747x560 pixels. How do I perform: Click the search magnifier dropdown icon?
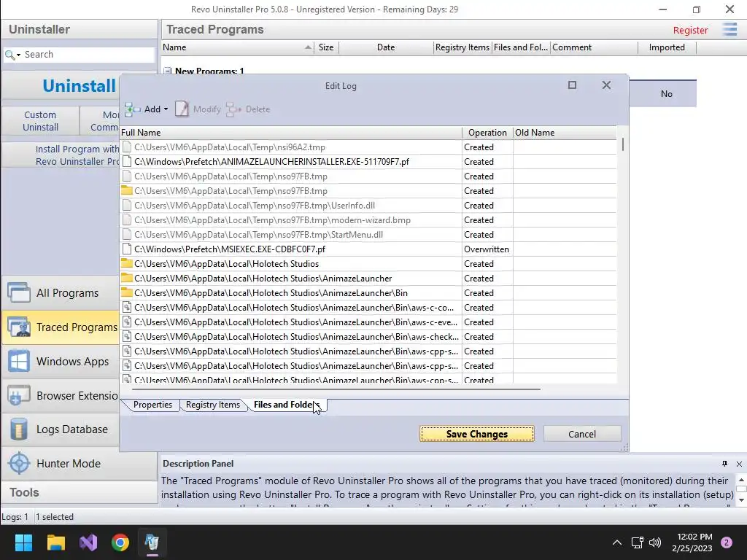pyautogui.click(x=12, y=55)
